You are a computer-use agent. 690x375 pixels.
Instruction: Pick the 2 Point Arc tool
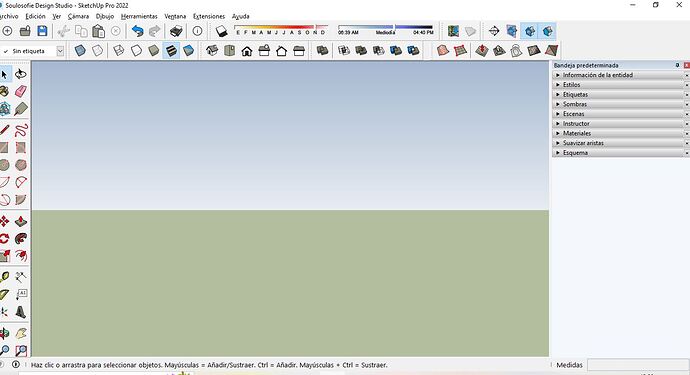pos(20,182)
